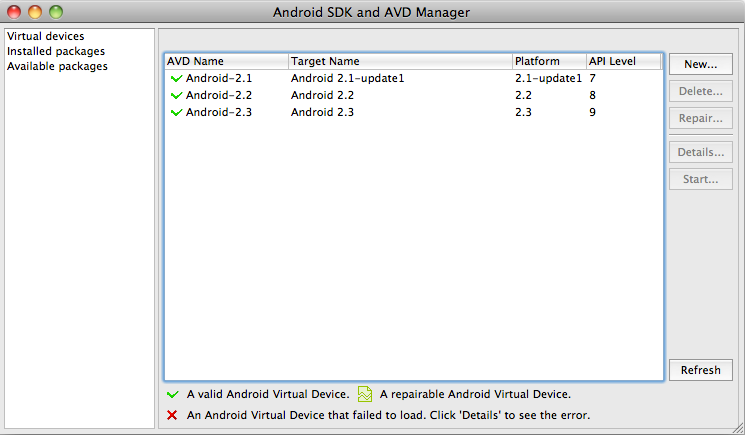Screen dimensions: 745x435
Task: Click the Delete... button
Action: point(701,91)
